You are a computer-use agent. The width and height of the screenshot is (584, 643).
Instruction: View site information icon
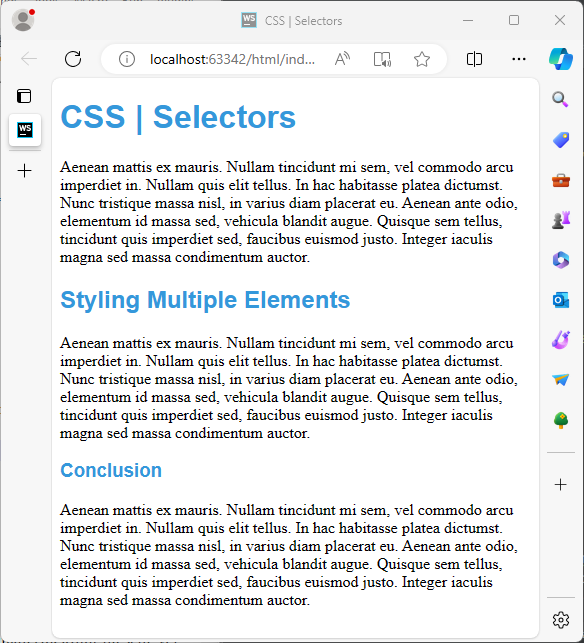click(127, 59)
